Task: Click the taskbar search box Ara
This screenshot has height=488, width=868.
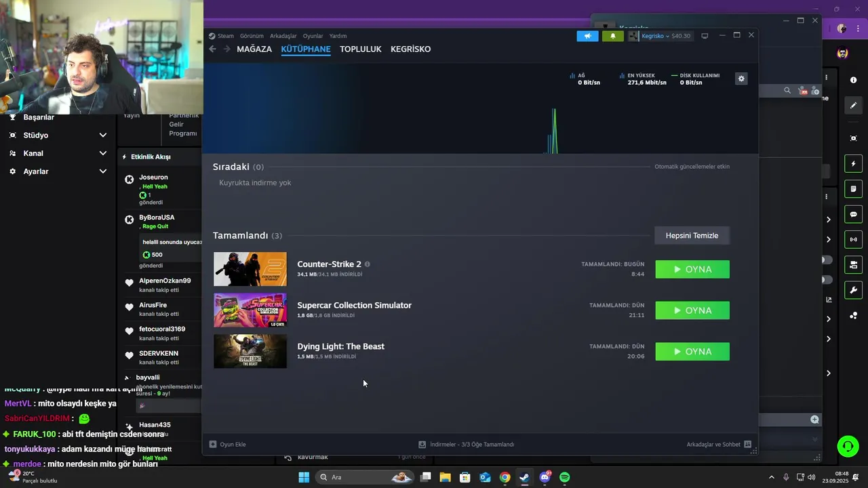Action: click(366, 477)
